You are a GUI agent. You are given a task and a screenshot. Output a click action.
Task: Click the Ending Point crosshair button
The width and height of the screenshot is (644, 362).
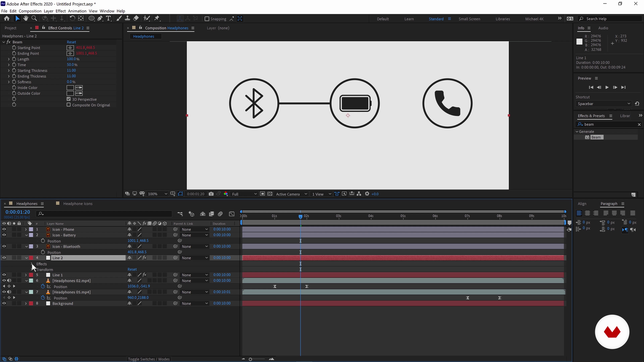click(x=70, y=53)
